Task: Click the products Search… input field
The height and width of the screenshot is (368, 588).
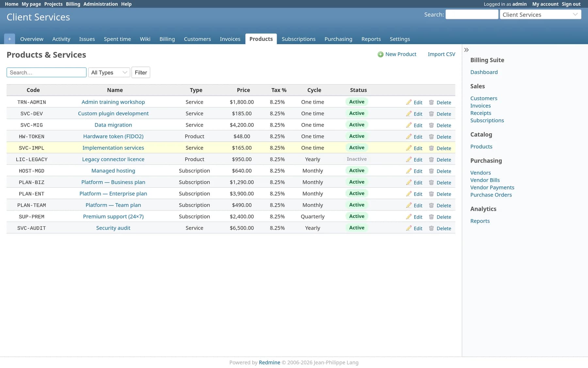Action: point(46,73)
